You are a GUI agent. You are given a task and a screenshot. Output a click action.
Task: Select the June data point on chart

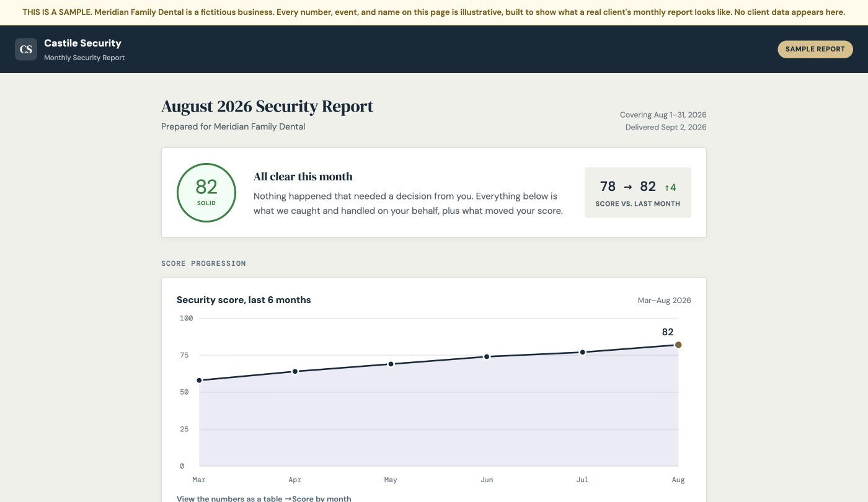[487, 356]
